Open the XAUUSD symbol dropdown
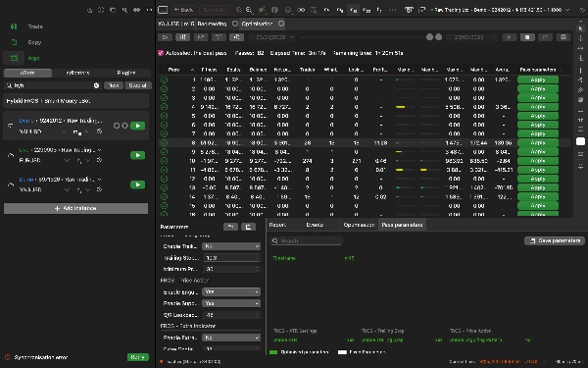The height and width of the screenshot is (368, 588). coord(64,131)
